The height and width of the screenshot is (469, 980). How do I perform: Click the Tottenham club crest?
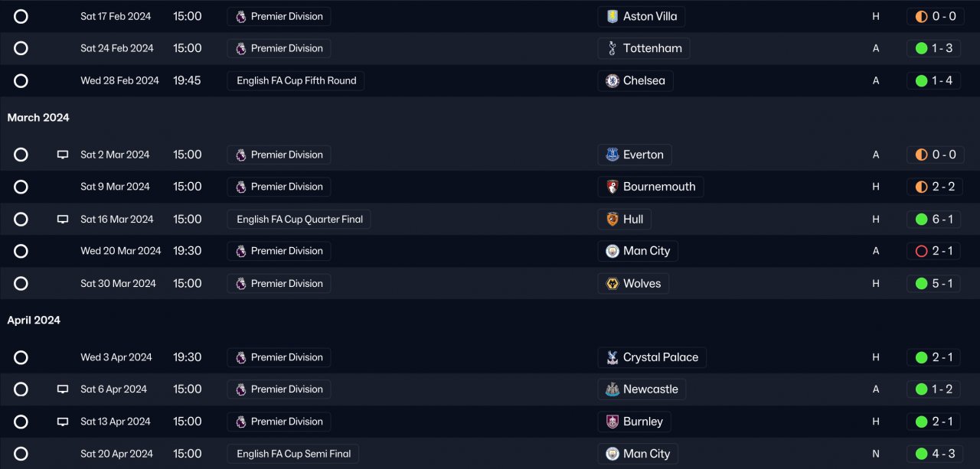tap(612, 48)
